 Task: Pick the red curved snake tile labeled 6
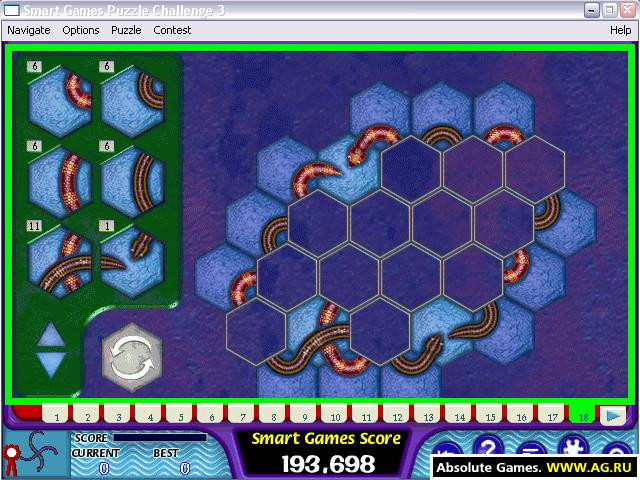[x=60, y=102]
